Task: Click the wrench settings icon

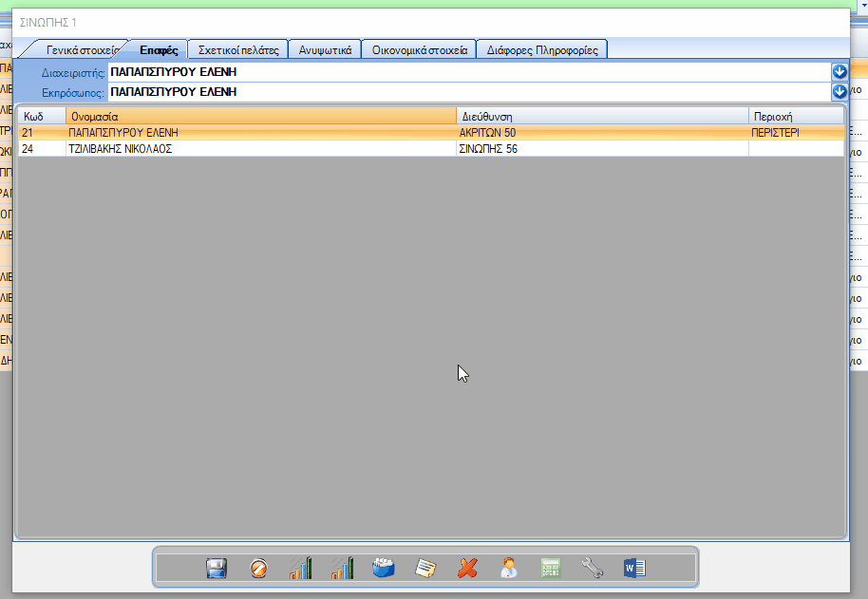Action: pyautogui.click(x=593, y=568)
